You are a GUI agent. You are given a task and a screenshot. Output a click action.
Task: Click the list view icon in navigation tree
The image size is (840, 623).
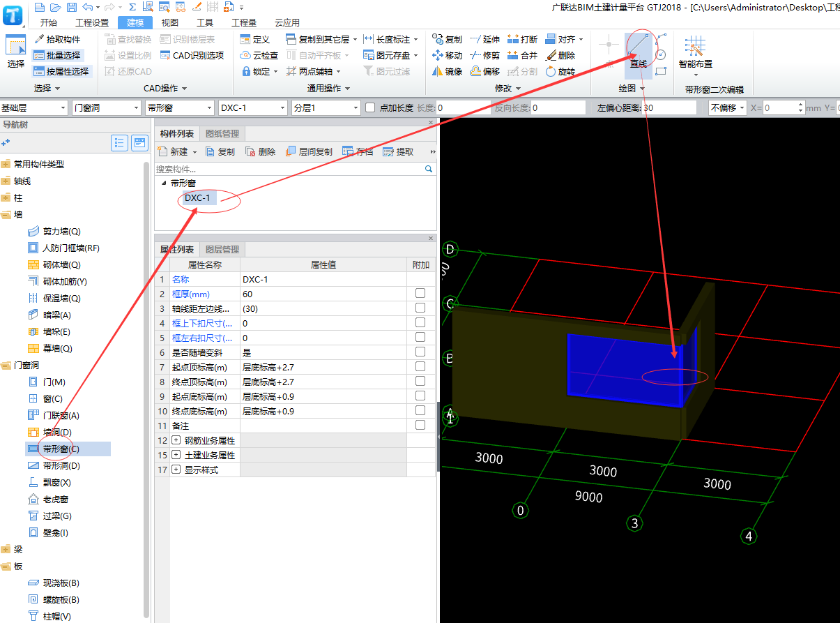(x=120, y=143)
